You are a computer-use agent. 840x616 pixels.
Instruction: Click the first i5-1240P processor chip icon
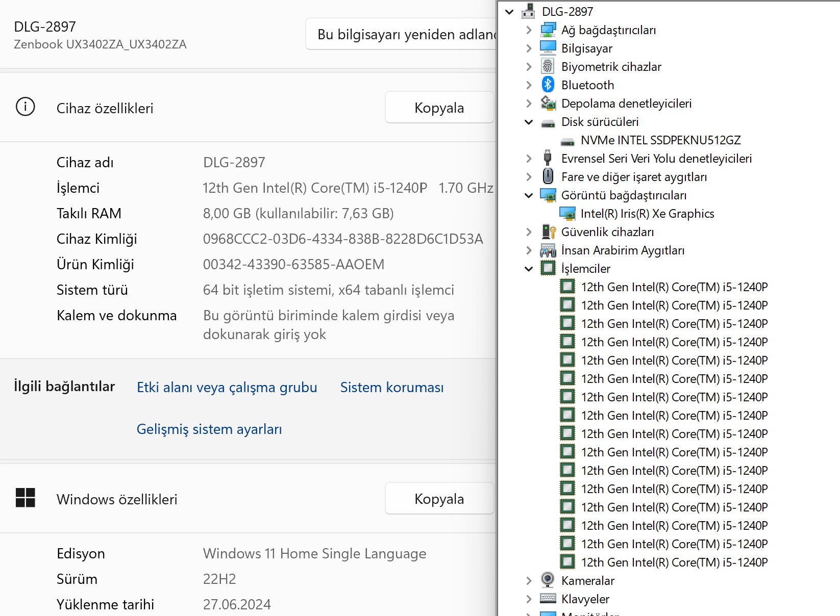click(x=567, y=287)
